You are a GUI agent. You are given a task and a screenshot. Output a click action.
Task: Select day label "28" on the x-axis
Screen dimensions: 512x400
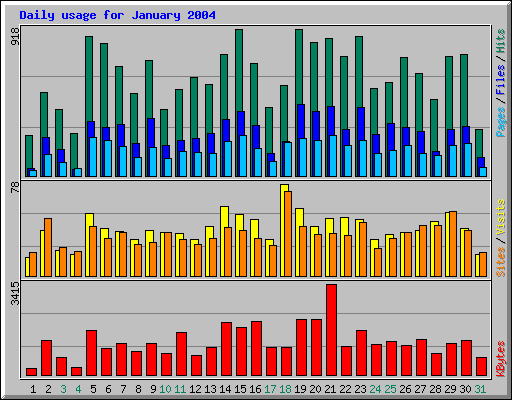435,389
